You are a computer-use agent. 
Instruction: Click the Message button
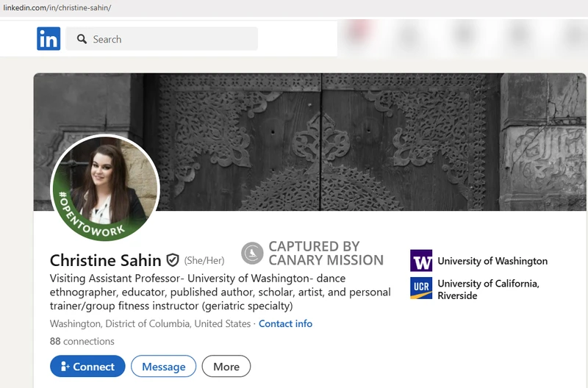click(163, 366)
